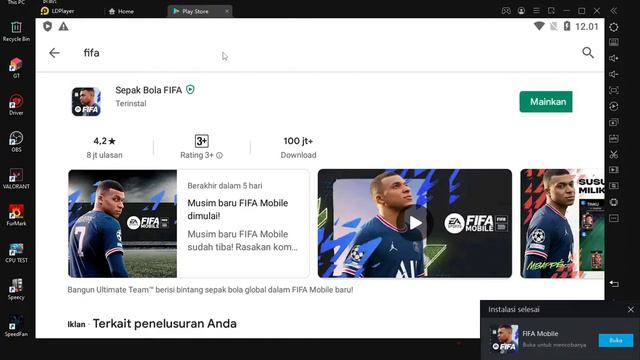Image resolution: width=640 pixels, height=360 pixels.
Task: Click the volume up icon
Action: coord(613,58)
